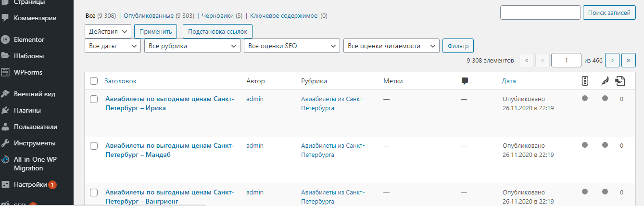This screenshot has width=644, height=206.
Task: Go to next page with single arrow
Action: tap(612, 60)
